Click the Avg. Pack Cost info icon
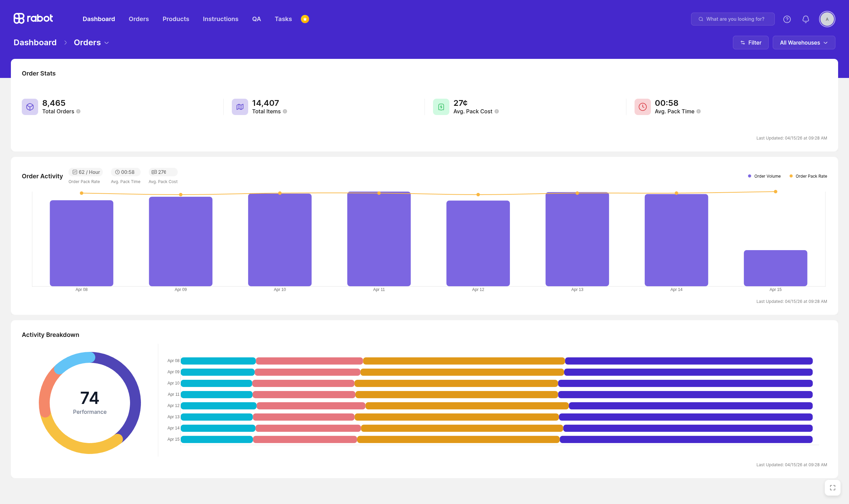 pyautogui.click(x=497, y=111)
